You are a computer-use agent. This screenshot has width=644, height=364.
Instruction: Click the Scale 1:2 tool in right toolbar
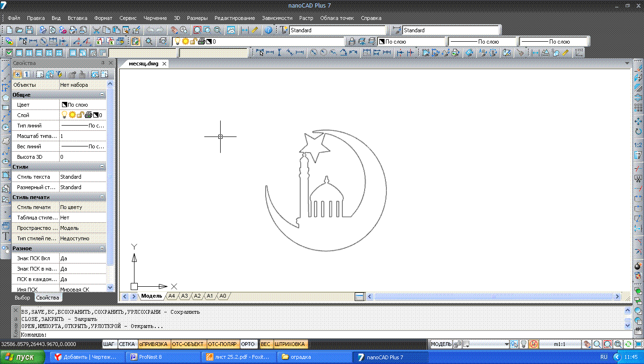(638, 145)
